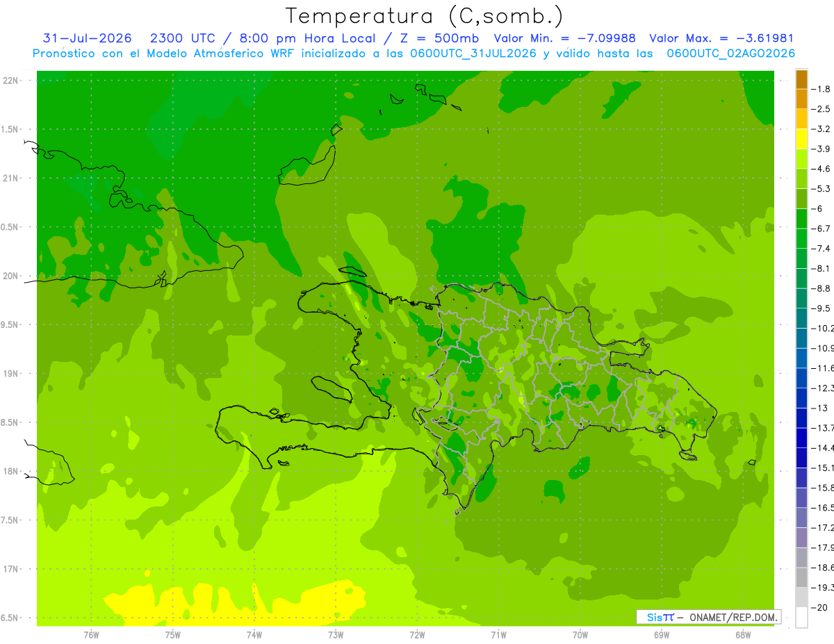Click the -7.4 colorbar value
834x644 pixels.
822,249
